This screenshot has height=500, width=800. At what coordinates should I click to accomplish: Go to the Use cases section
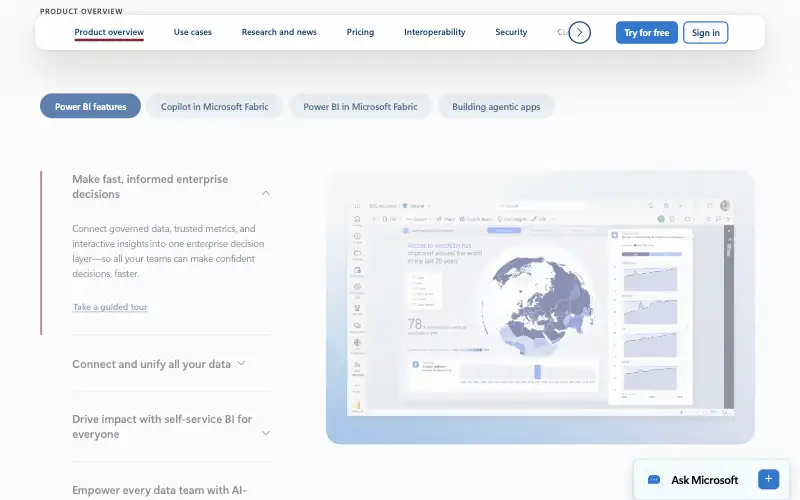click(192, 32)
